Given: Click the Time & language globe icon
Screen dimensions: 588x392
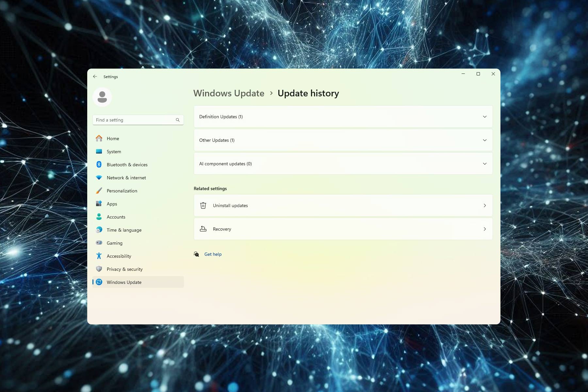Looking at the screenshot, I should pos(99,230).
